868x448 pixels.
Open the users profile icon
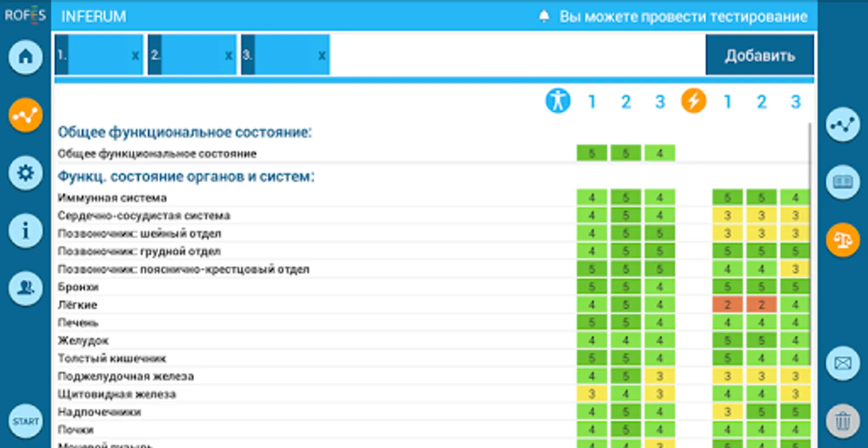tap(25, 288)
